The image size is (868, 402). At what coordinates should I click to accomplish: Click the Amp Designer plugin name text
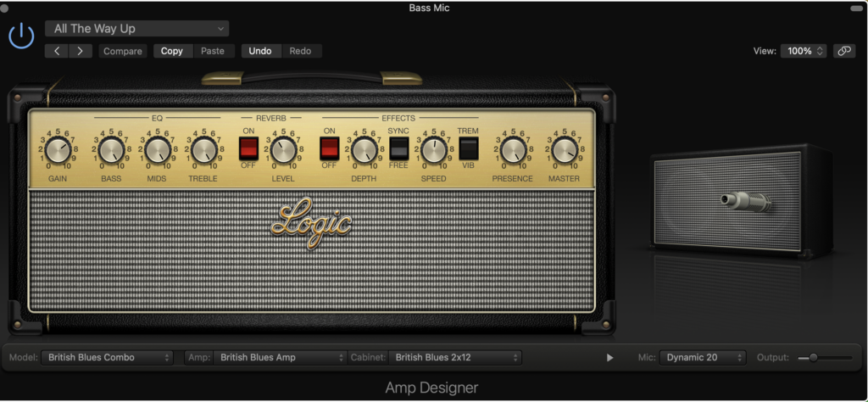point(431,388)
